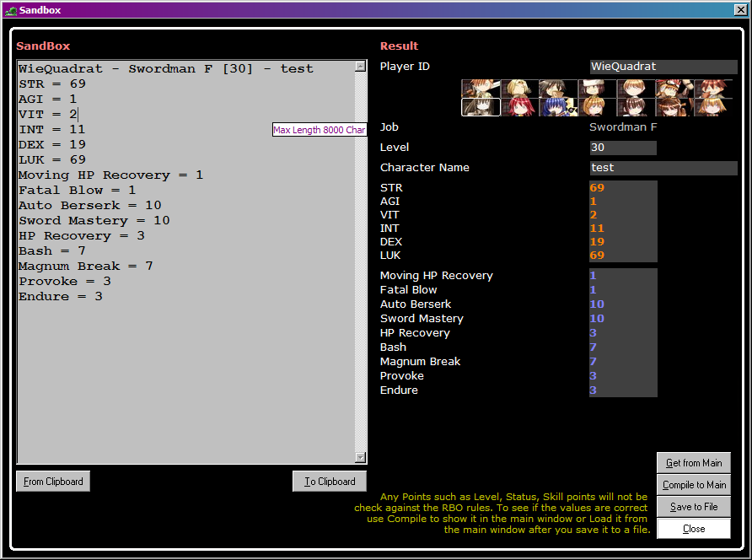Click the text line 'STR = 69'
Image resolution: width=752 pixels, height=560 pixels.
point(52,84)
